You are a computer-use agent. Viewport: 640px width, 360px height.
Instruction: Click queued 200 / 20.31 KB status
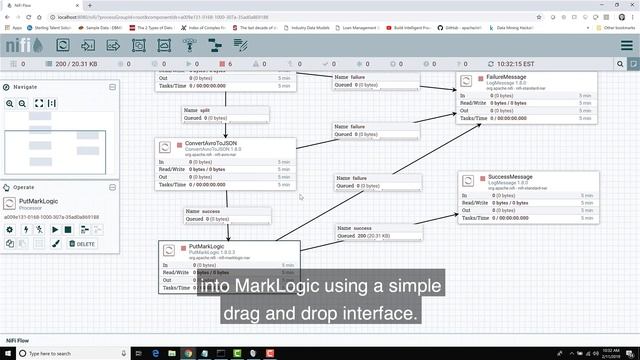click(x=71, y=64)
